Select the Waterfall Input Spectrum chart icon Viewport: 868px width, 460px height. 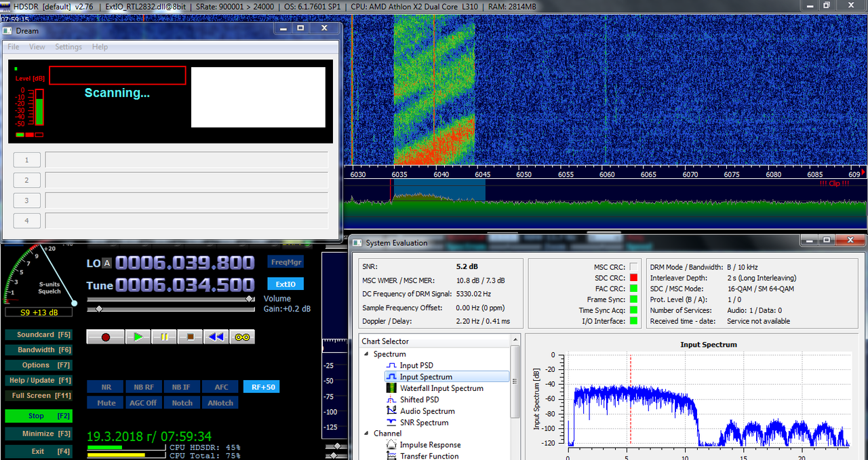tap(391, 388)
